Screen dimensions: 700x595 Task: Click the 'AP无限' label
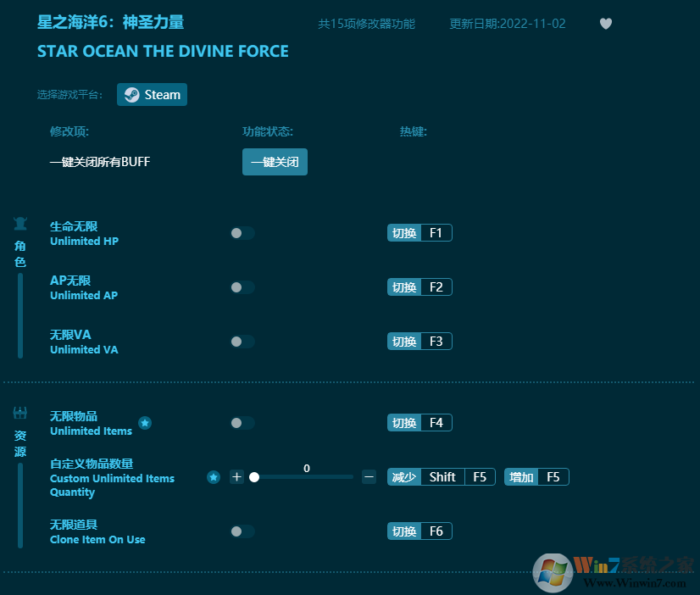click(x=70, y=281)
